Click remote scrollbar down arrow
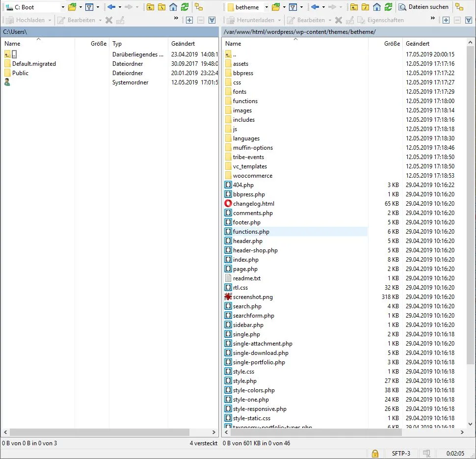The image size is (476, 459). (470, 424)
